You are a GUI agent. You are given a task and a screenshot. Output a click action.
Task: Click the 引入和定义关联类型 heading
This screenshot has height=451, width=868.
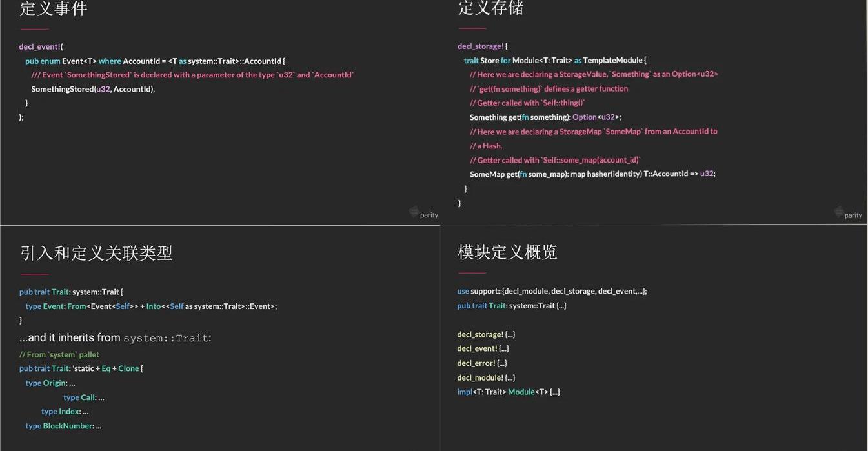(96, 253)
